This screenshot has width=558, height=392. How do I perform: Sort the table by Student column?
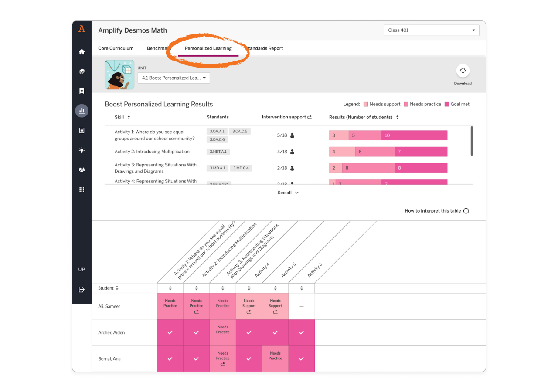[109, 288]
